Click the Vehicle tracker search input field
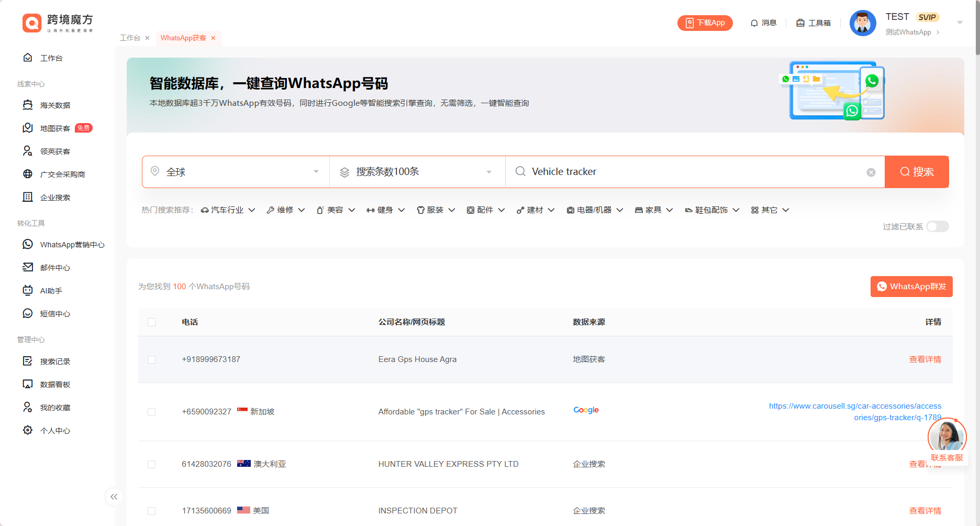Image resolution: width=980 pixels, height=526 pixels. pyautogui.click(x=691, y=172)
